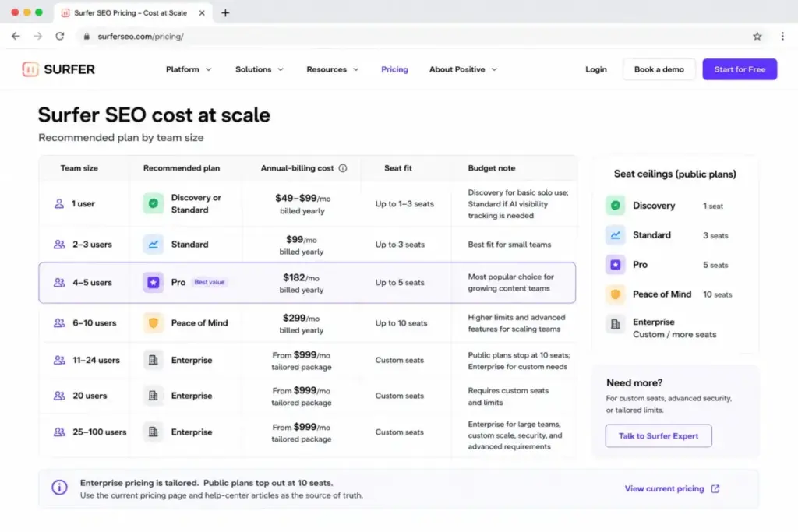This screenshot has height=532, width=798.
Task: Click the Login link
Action: tap(596, 69)
